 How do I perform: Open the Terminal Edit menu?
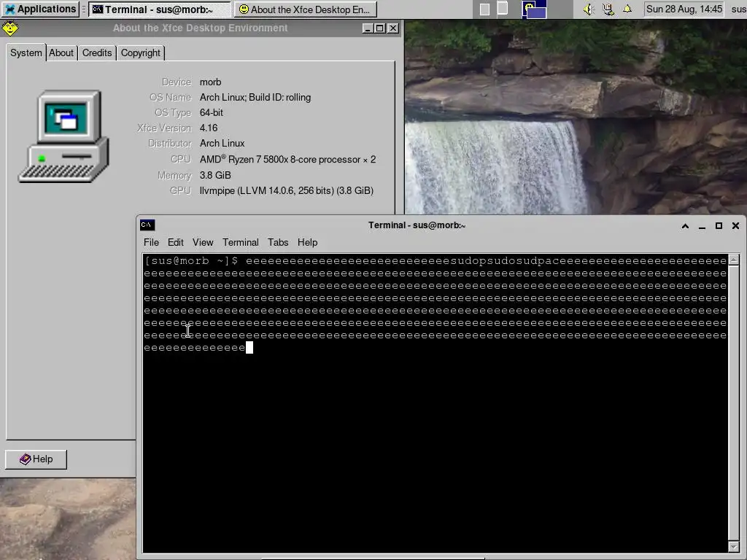[175, 242]
